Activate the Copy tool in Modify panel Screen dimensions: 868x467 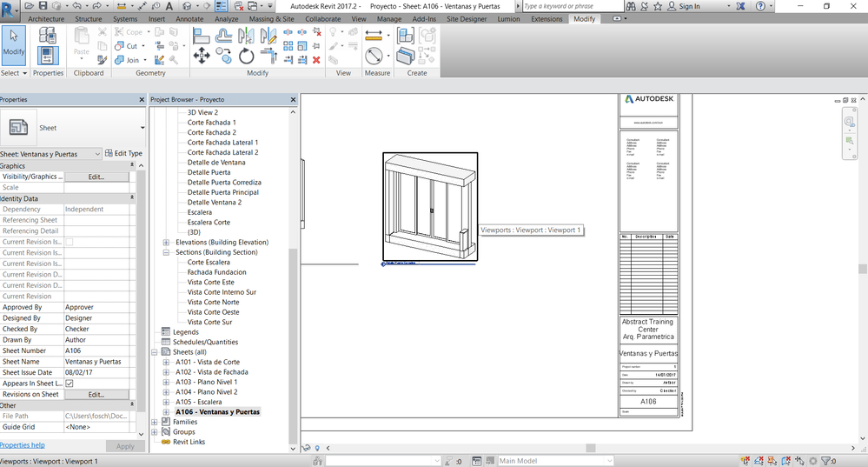pyautogui.click(x=223, y=55)
